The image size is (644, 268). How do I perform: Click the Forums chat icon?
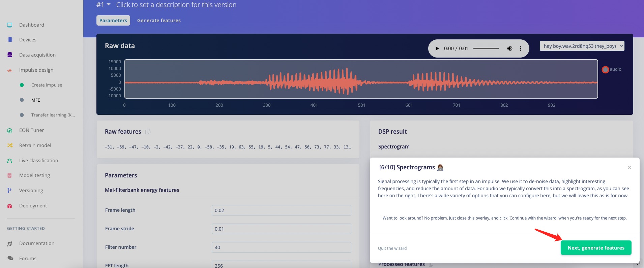coord(10,259)
